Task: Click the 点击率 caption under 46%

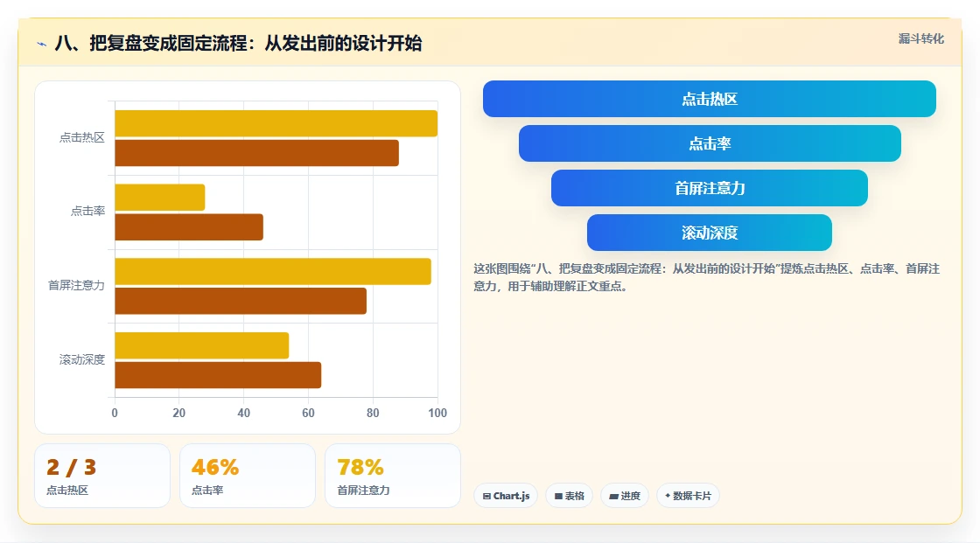Action: [x=207, y=491]
